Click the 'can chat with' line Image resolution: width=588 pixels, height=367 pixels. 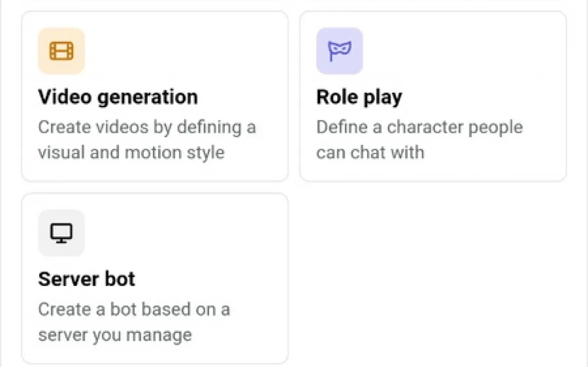pyautogui.click(x=370, y=153)
